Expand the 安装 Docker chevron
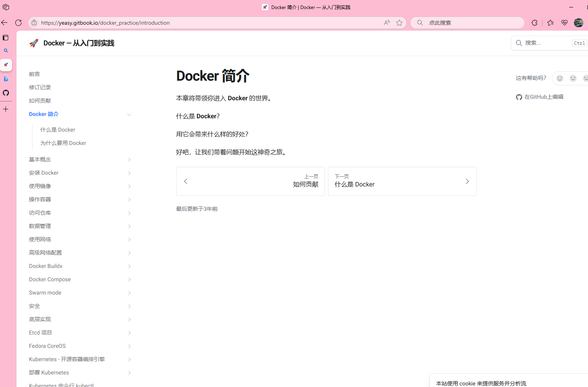588x387 pixels. coord(129,173)
